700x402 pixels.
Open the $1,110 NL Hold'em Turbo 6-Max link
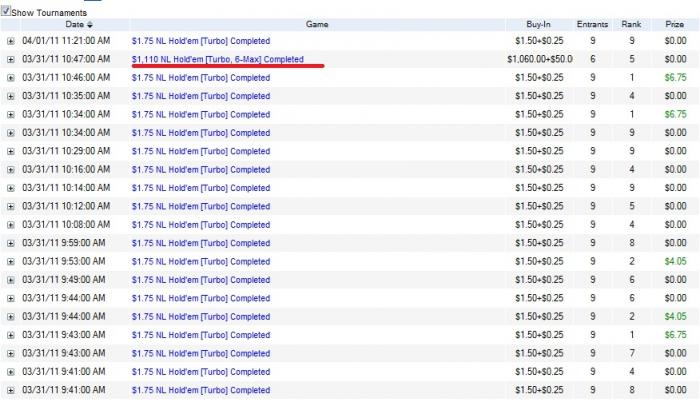(x=218, y=59)
